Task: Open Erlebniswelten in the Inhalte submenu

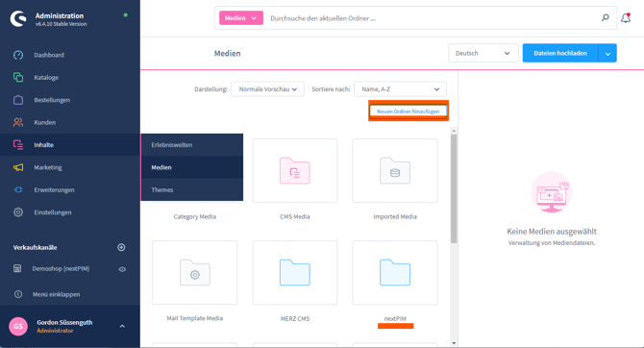Action: click(x=172, y=144)
